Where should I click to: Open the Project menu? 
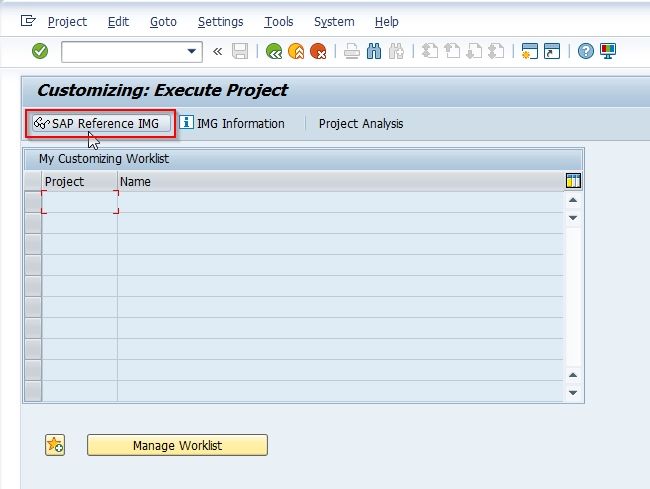coord(67,22)
